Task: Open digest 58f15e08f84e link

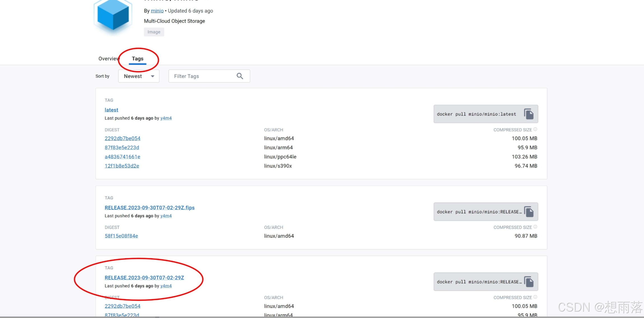Action: [x=121, y=236]
